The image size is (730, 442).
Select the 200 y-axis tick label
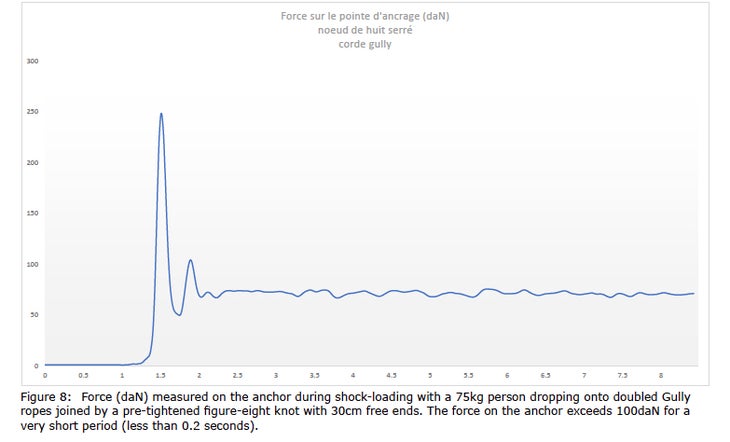[33, 163]
